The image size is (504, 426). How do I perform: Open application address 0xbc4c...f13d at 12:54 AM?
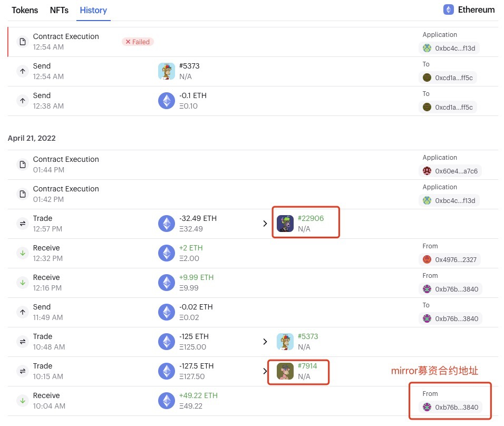(449, 48)
